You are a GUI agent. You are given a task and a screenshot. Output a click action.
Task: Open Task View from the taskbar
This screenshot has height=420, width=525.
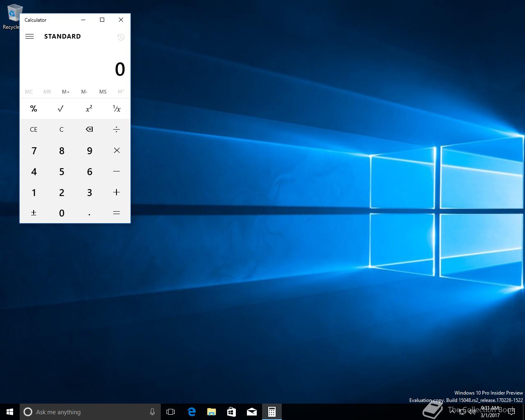[x=171, y=412]
